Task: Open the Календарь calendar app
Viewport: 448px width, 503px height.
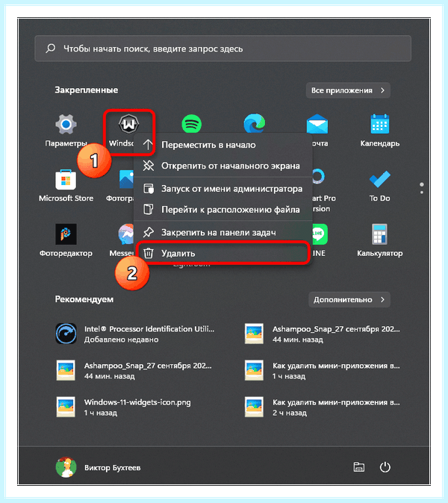Action: (379, 124)
